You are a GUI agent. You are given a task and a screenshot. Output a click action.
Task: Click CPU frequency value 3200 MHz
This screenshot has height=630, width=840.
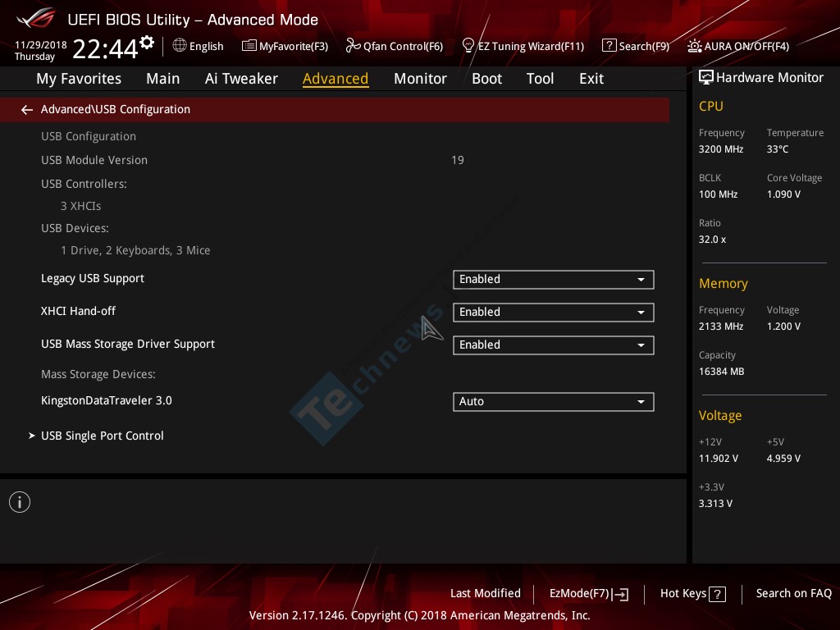click(721, 149)
